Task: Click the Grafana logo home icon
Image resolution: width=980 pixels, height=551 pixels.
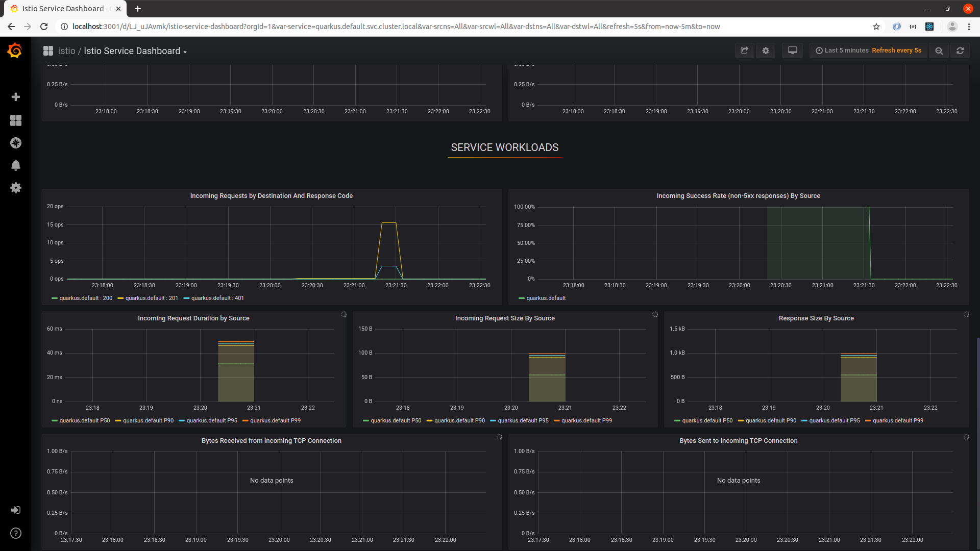Action: click(x=15, y=51)
